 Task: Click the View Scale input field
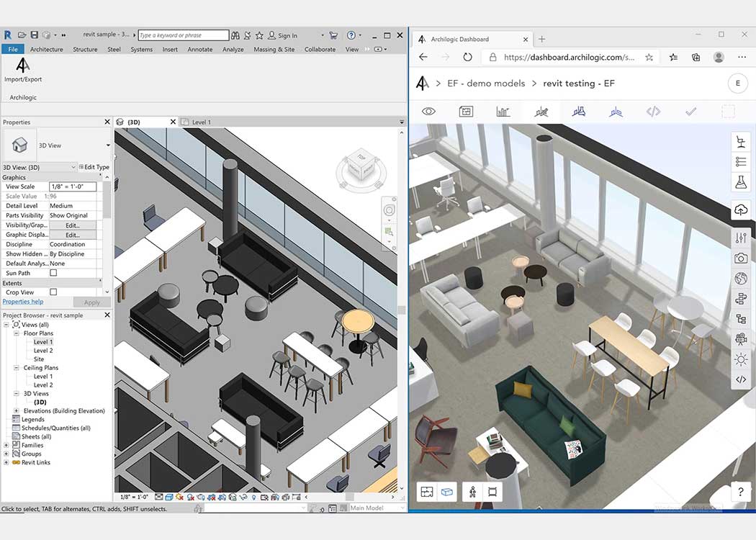coord(72,186)
